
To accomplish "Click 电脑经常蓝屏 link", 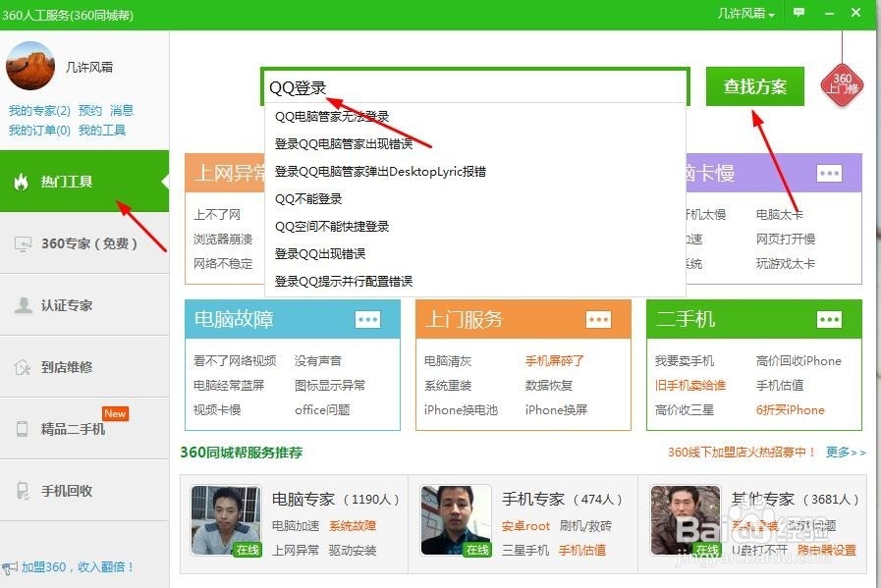I will coord(229,385).
